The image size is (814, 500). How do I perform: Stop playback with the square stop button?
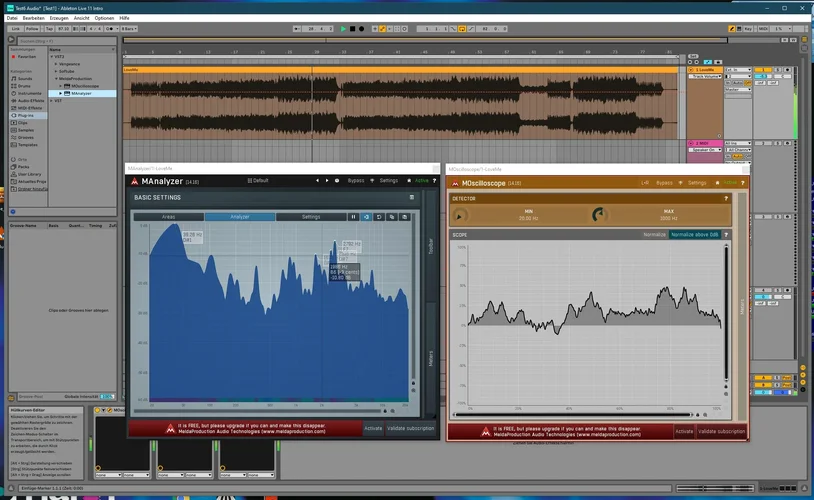pyautogui.click(x=352, y=29)
